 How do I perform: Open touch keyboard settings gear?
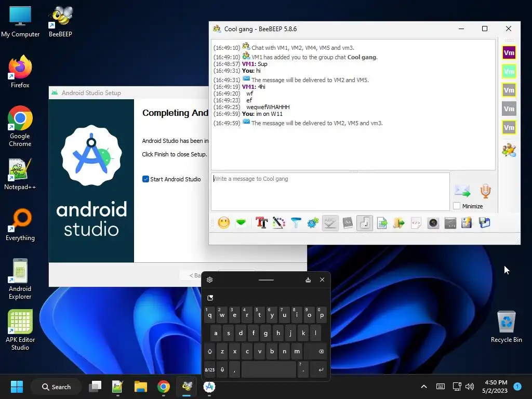click(x=210, y=280)
